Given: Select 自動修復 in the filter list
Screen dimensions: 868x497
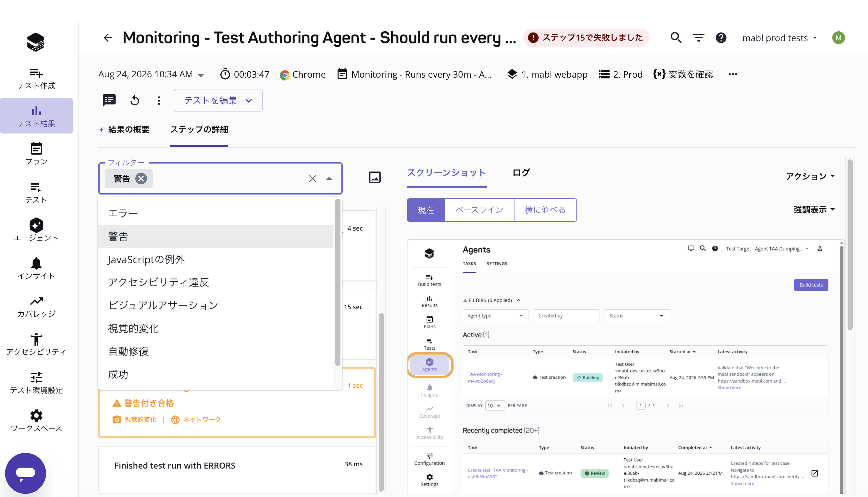Looking at the screenshot, I should [215, 351].
